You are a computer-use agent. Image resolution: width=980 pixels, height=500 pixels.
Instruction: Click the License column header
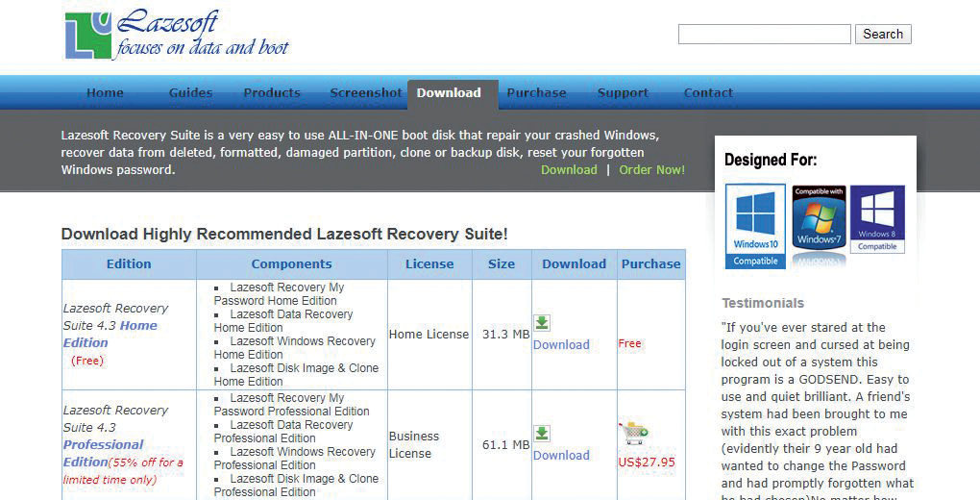tap(429, 264)
